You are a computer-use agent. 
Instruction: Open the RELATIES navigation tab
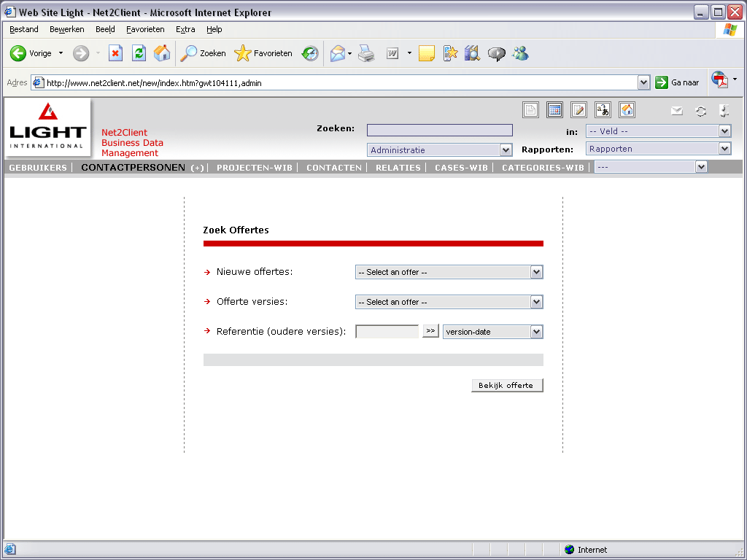click(x=398, y=168)
